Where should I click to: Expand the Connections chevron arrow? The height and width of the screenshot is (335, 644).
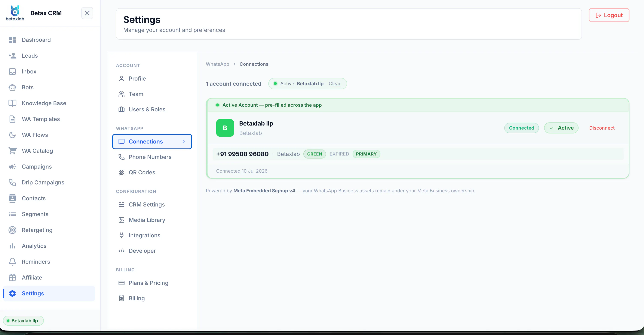184,141
